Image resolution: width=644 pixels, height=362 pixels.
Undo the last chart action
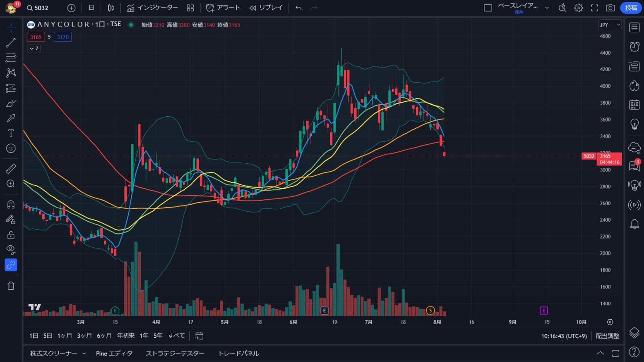298,8
